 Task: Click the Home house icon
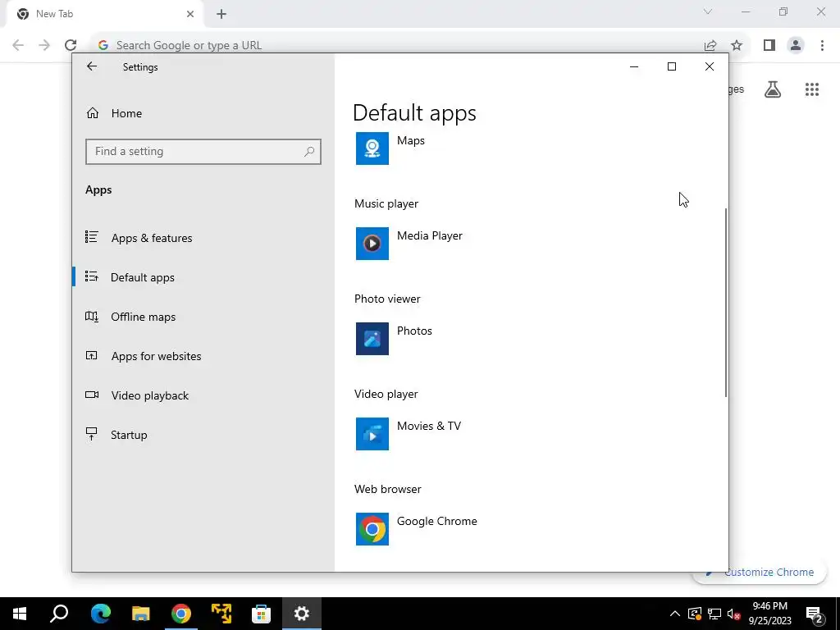[x=93, y=112]
